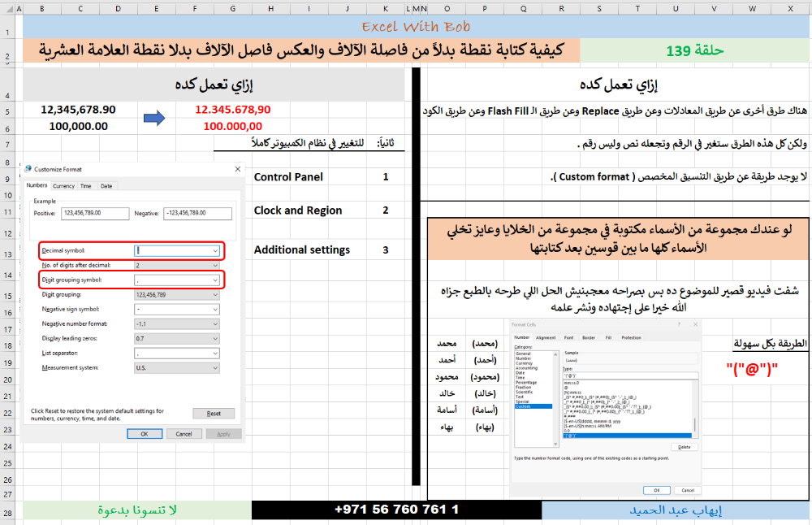Select the cell with 12,345,678.90
Screen dimensions: 812x525
point(78,110)
